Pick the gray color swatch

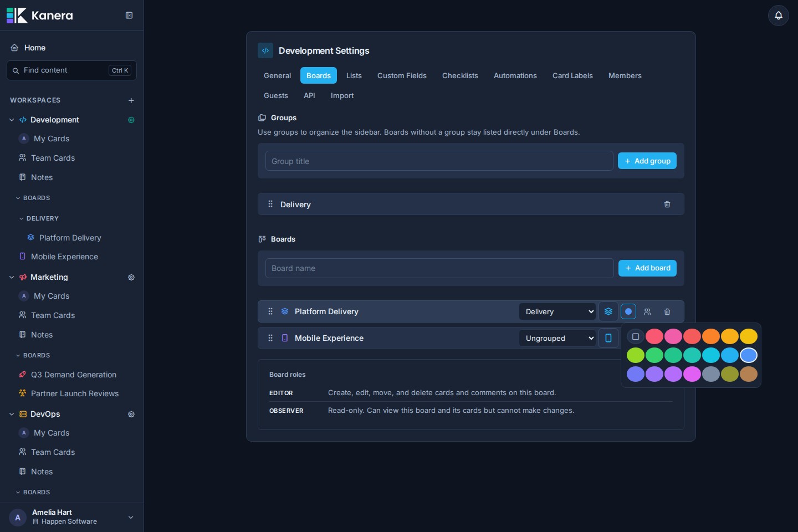click(711, 374)
